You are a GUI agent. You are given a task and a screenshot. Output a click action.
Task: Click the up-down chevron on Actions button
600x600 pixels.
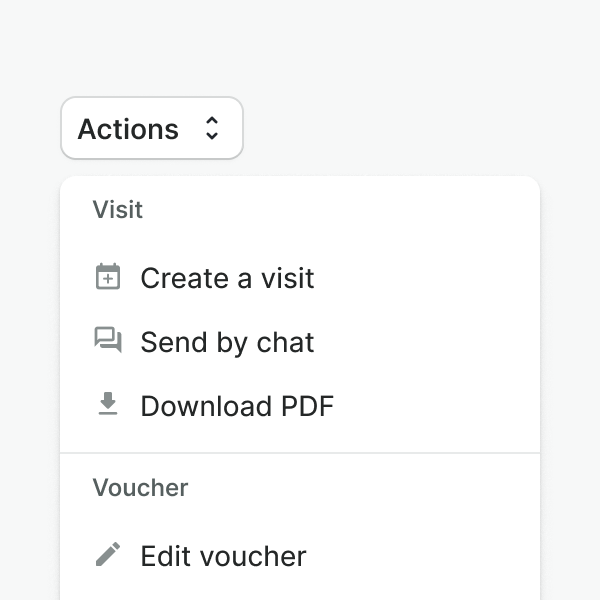[211, 128]
